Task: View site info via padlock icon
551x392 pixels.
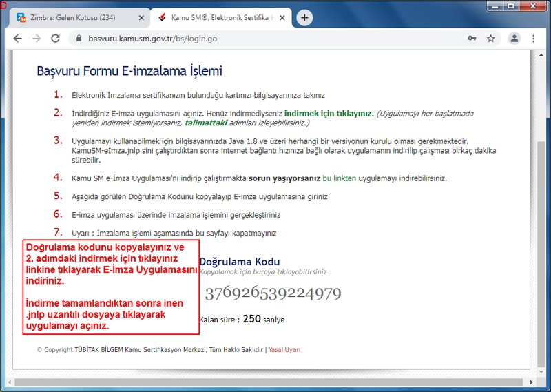Action: coord(78,39)
